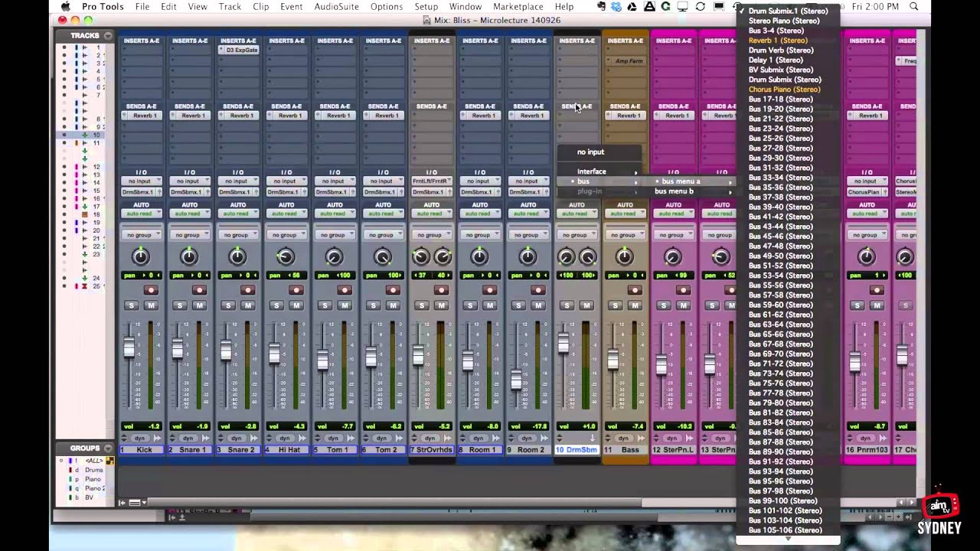Mute the Tom 2 track
980x551 pixels.
click(x=393, y=305)
